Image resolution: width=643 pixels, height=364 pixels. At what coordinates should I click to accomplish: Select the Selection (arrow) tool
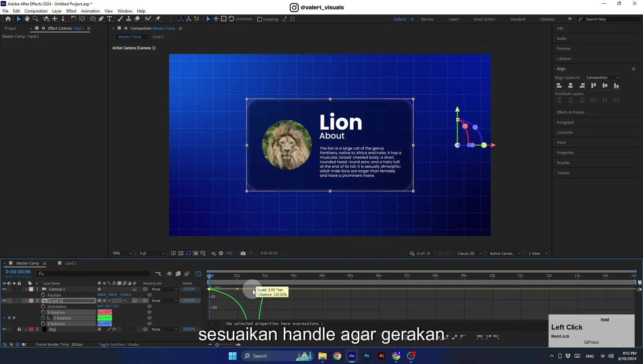[19, 19]
